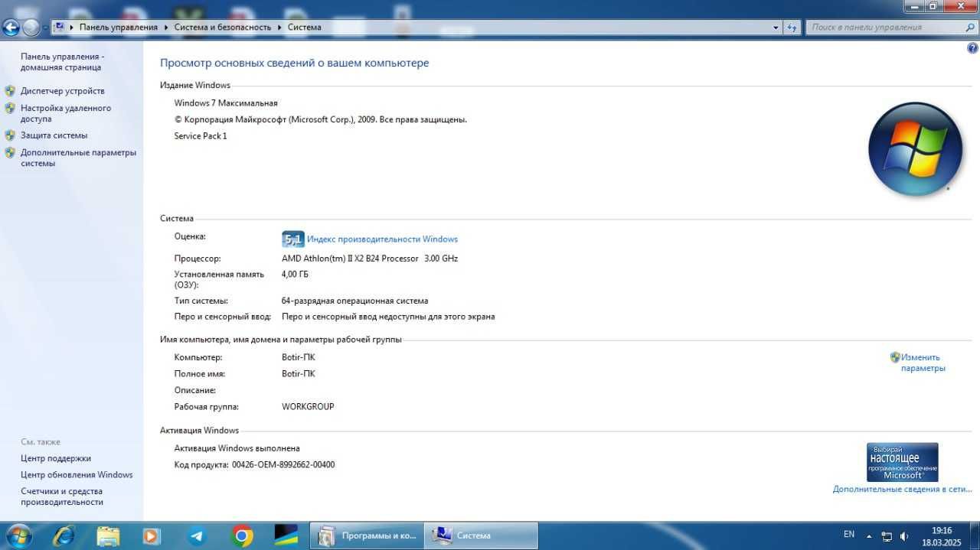Open the blue-yellow striped taskbar app
Screen dimensions: 980x550
pos(286,535)
